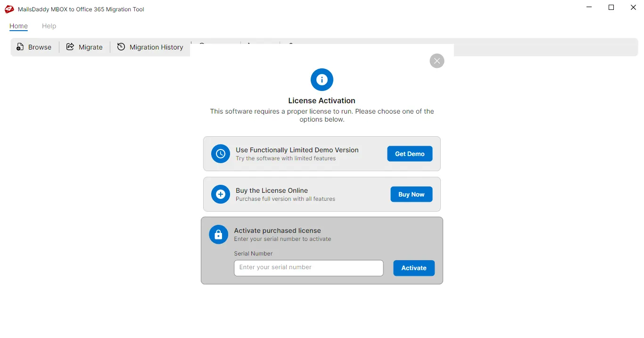Minimize the application window
This screenshot has height=338, width=644.
point(589,8)
